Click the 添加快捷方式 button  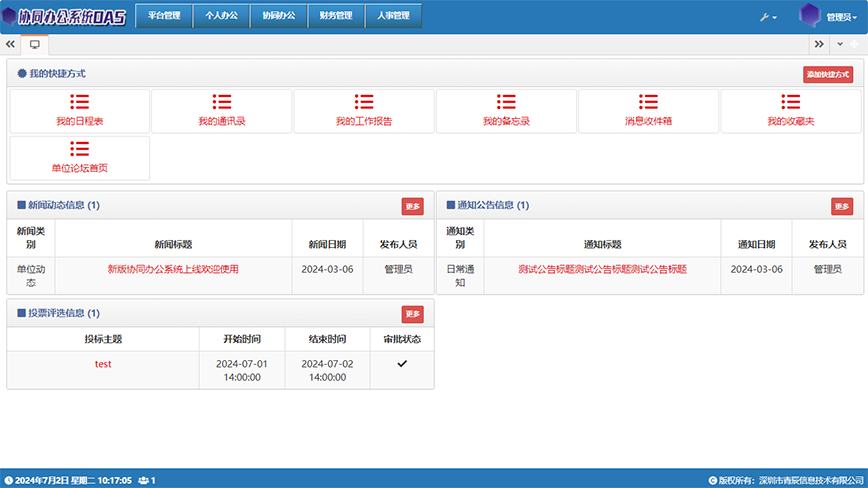point(828,75)
